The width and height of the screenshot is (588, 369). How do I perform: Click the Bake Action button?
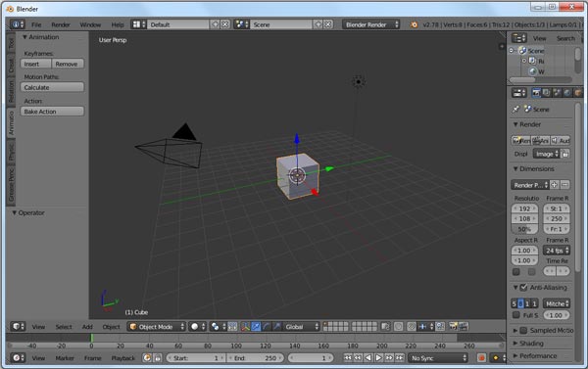coord(53,112)
